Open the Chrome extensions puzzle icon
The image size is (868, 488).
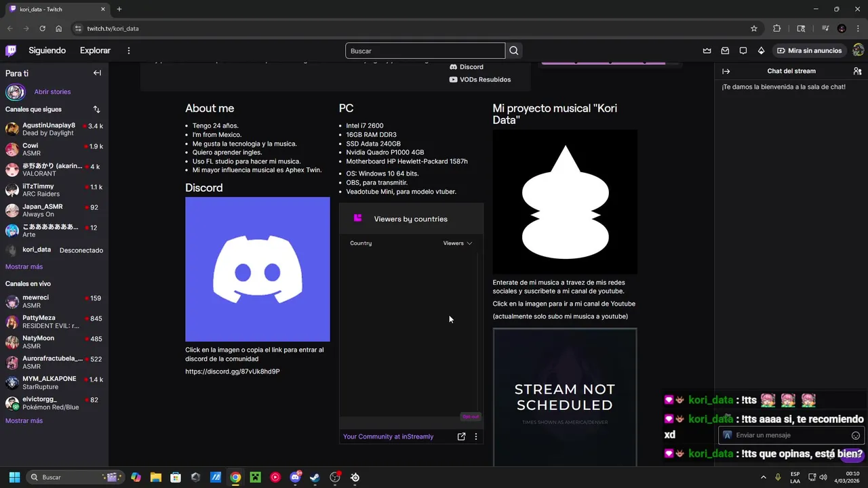tap(777, 28)
